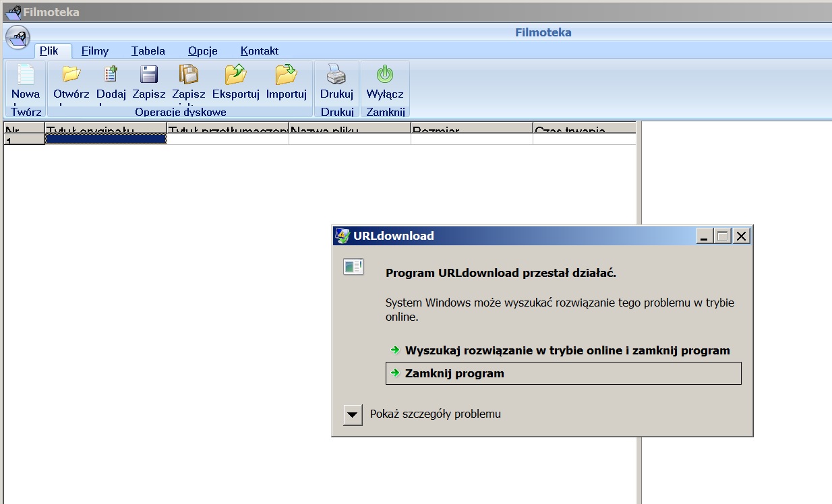The image size is (832, 504).
Task: Click the Importuj folder icon
Action: tap(286, 75)
